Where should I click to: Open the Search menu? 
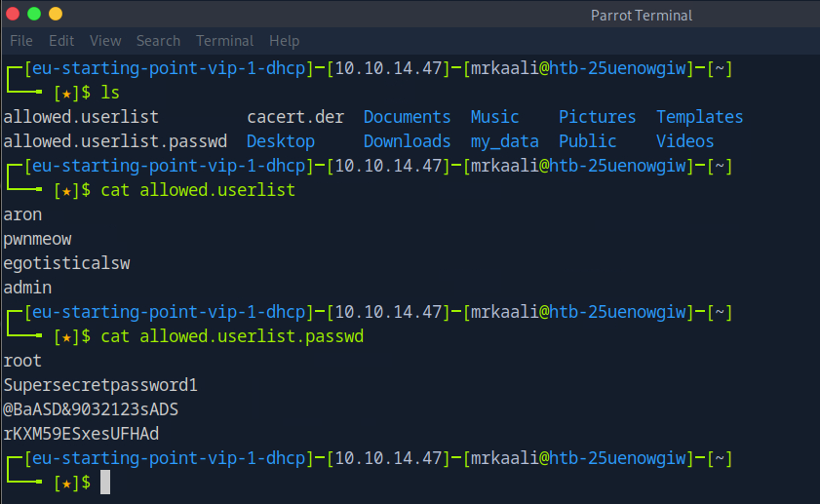point(158,41)
